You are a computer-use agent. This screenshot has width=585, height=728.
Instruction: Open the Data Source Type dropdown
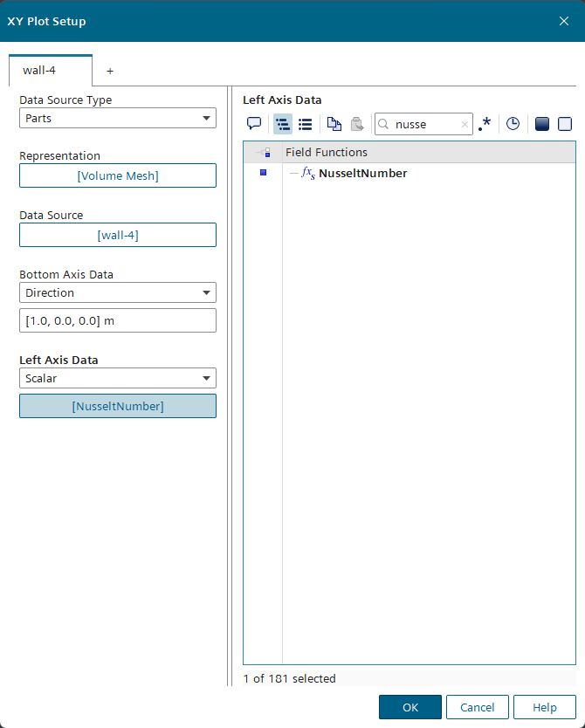118,118
